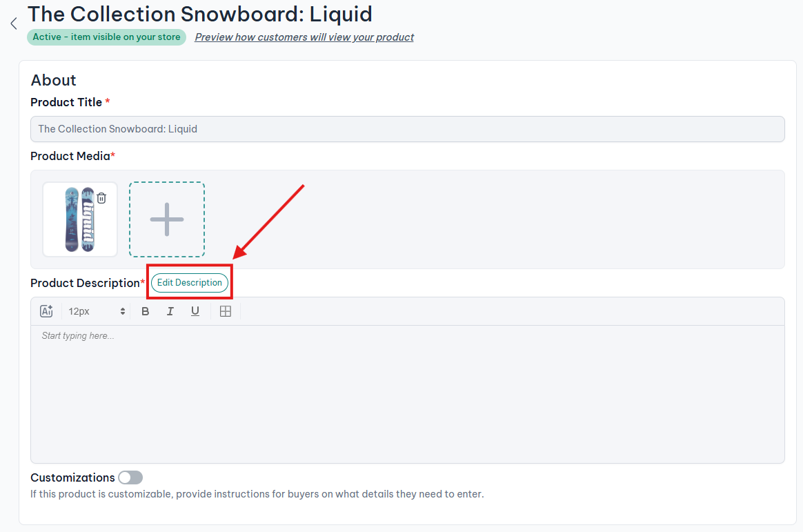Viewport: 803px width, 532px height.
Task: Click the Product Description label
Action: point(86,283)
